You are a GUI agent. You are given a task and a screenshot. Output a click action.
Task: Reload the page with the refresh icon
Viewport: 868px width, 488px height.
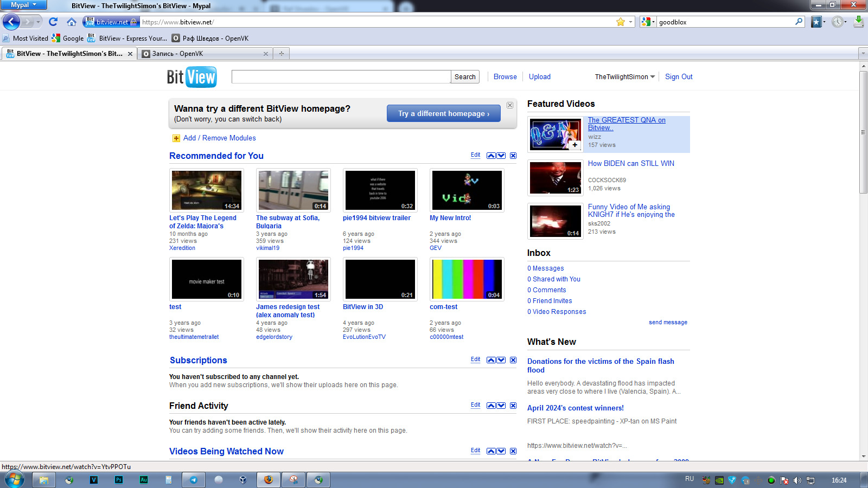pyautogui.click(x=53, y=22)
